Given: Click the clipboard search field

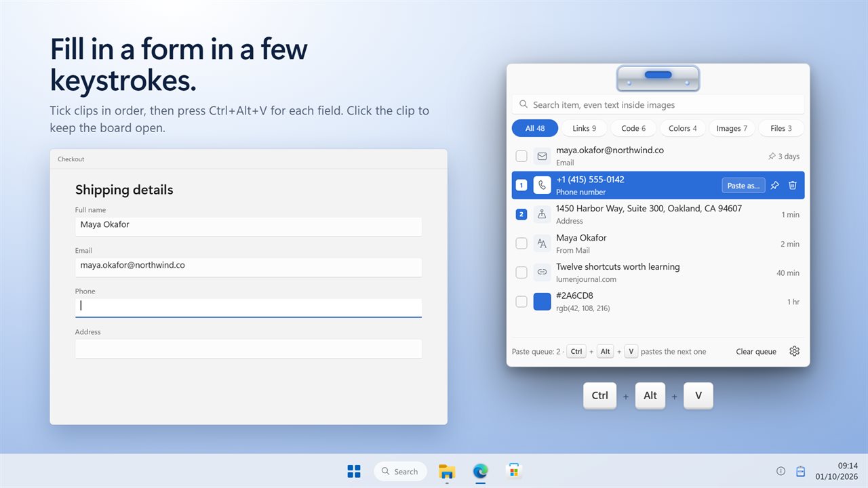Looking at the screenshot, I should click(658, 104).
